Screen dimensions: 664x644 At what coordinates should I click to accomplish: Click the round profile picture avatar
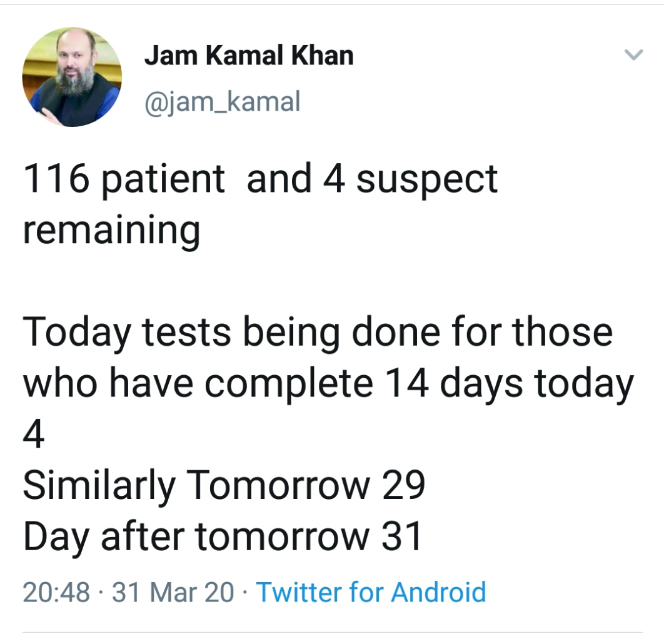click(72, 77)
